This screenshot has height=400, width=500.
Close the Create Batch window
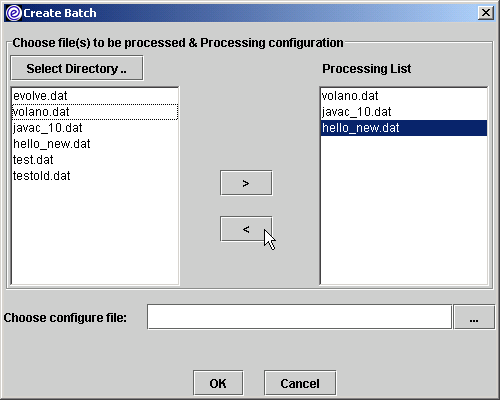pos(486,13)
